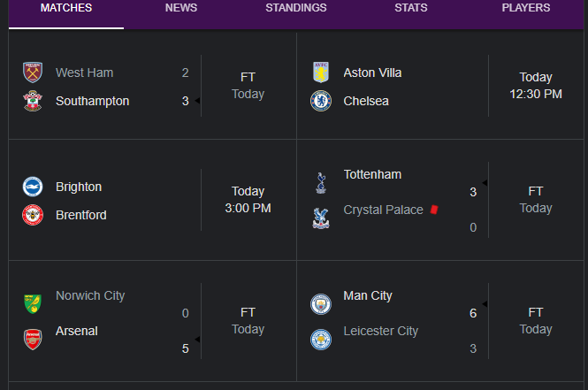This screenshot has height=390, width=588.
Task: Open Brighton vs Brentford 3:00 PM kickoff
Action: (152, 200)
